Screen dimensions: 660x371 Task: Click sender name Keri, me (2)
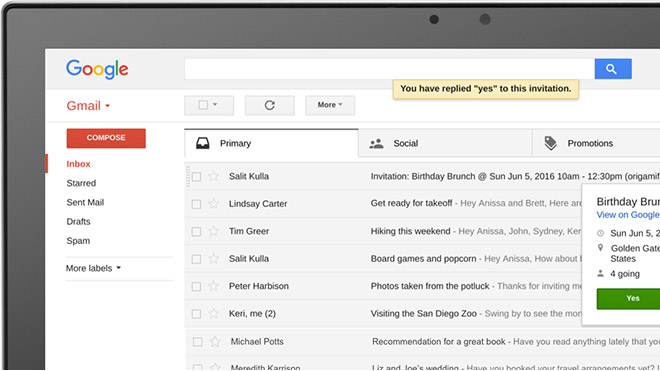(253, 314)
